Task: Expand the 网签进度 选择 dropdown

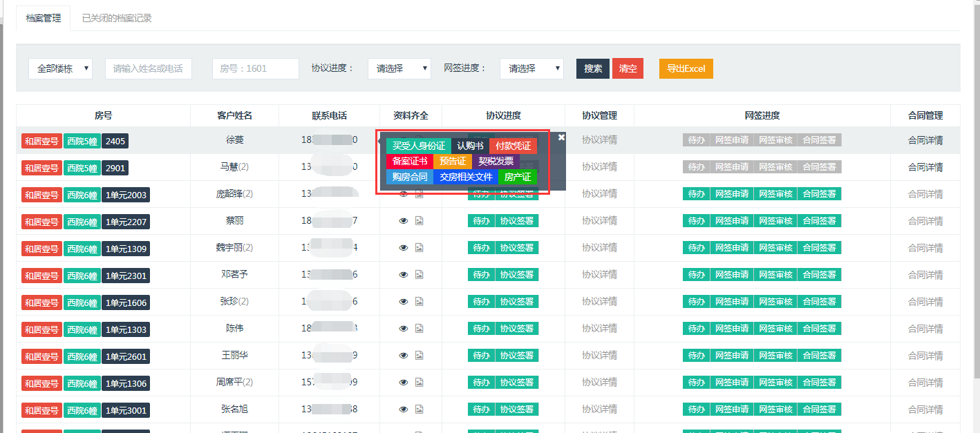Action: tap(531, 68)
